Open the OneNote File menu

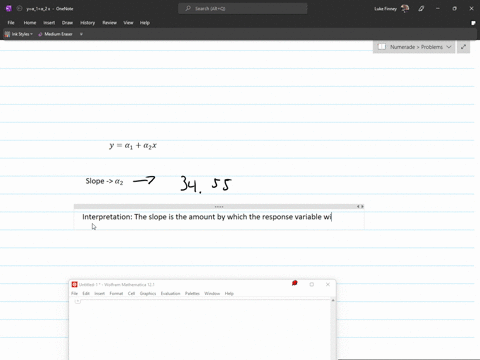(11, 23)
